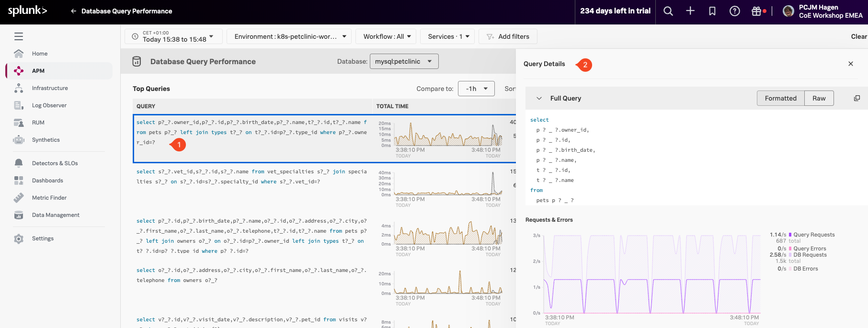Click the back arrow beside Database Query Performance

[73, 11]
